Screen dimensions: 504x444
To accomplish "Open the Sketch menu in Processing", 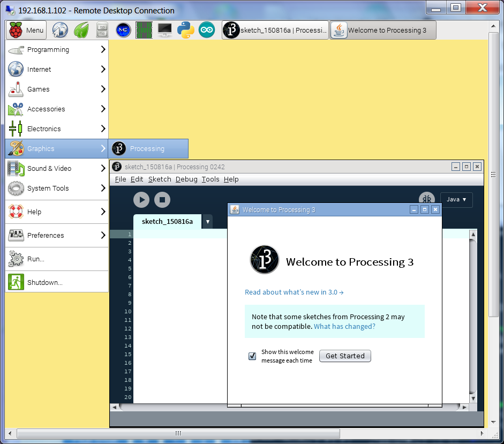I will point(160,179).
